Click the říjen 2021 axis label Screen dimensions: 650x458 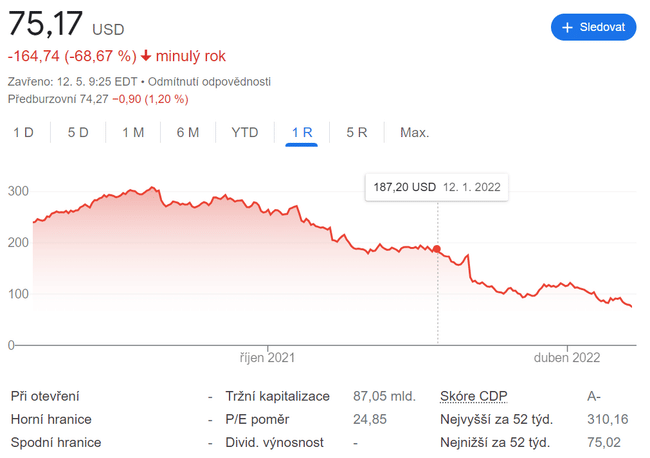click(268, 357)
